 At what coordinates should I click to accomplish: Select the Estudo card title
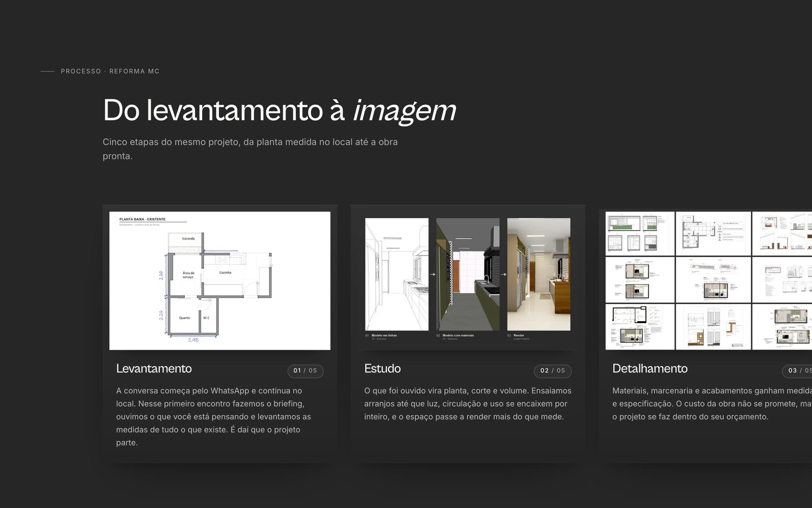click(383, 369)
